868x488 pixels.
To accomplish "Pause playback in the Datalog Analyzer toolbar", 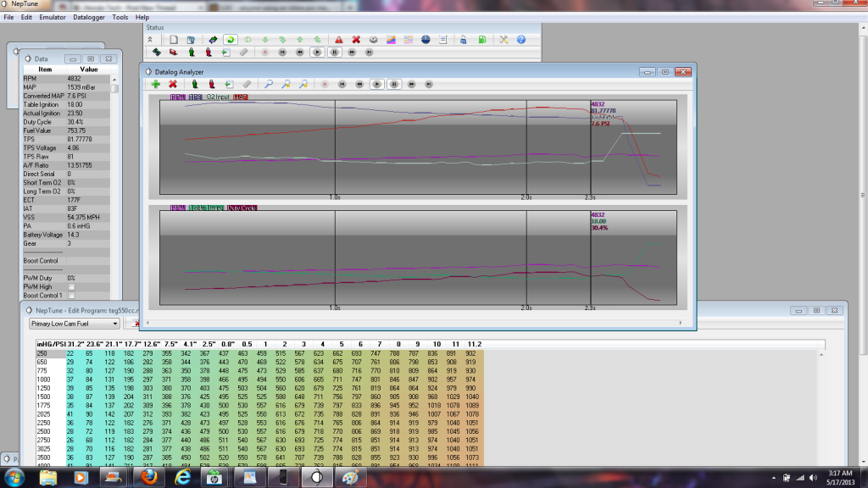I will click(394, 84).
